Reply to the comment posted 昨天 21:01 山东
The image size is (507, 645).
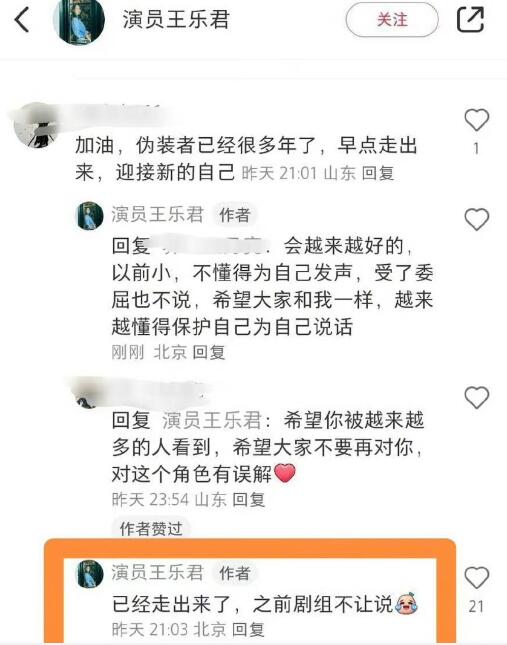click(378, 173)
